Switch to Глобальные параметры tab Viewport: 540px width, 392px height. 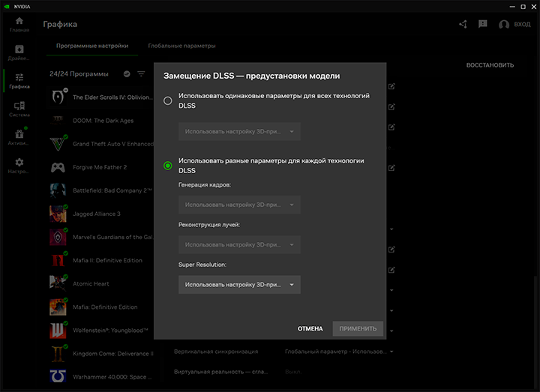click(x=181, y=46)
